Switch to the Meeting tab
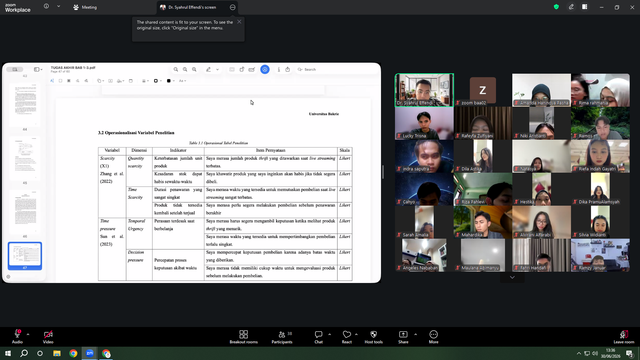 [x=85, y=7]
